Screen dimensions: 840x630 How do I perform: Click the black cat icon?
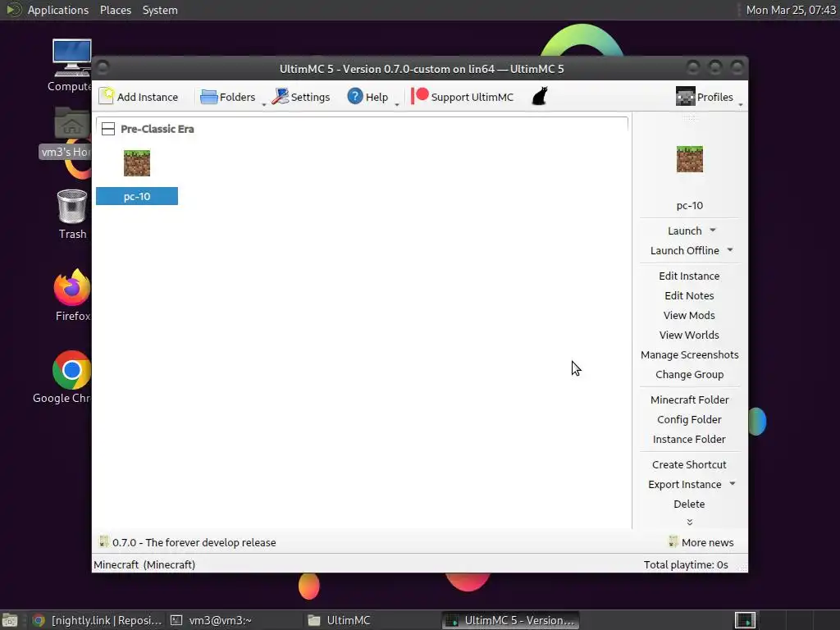coord(540,97)
